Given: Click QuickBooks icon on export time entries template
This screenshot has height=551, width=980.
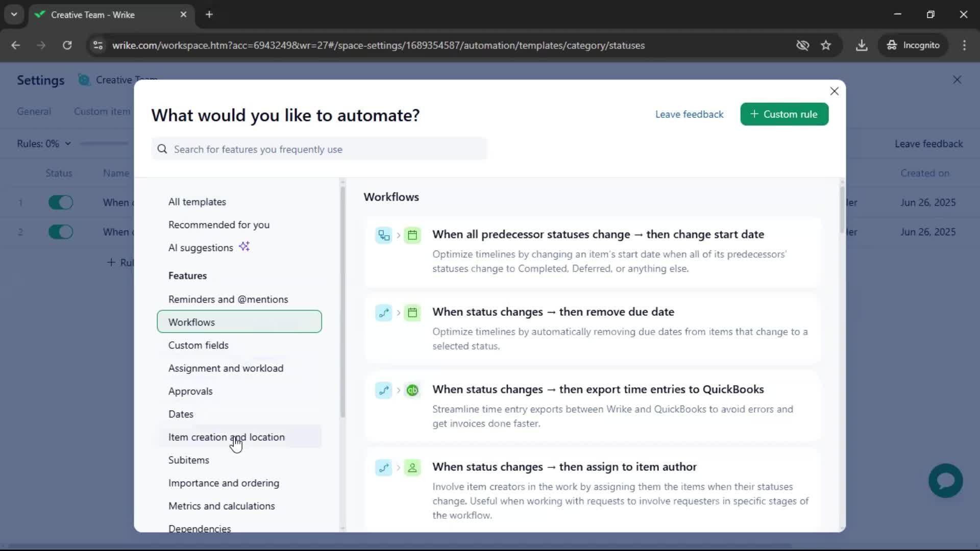Looking at the screenshot, I should point(412,390).
